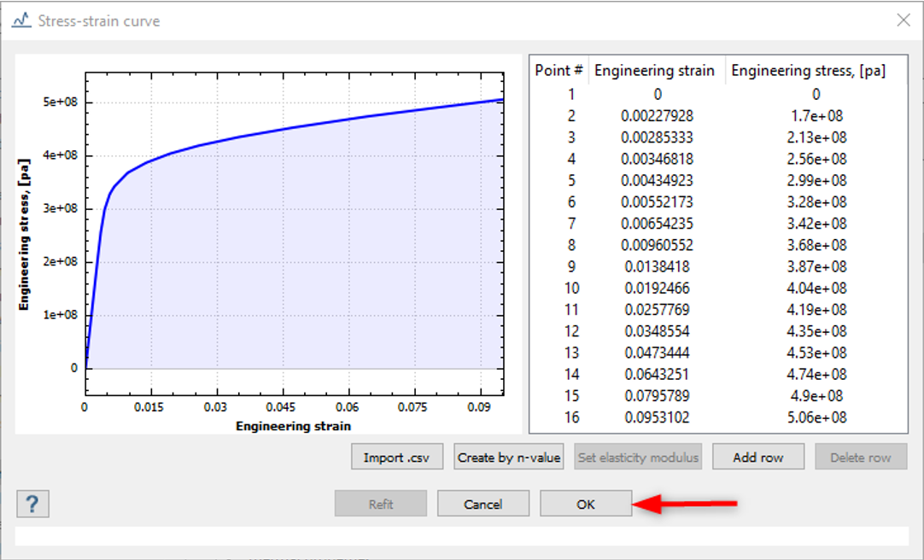Select the Point # column header
Screen dimensions: 924x560
click(558, 70)
